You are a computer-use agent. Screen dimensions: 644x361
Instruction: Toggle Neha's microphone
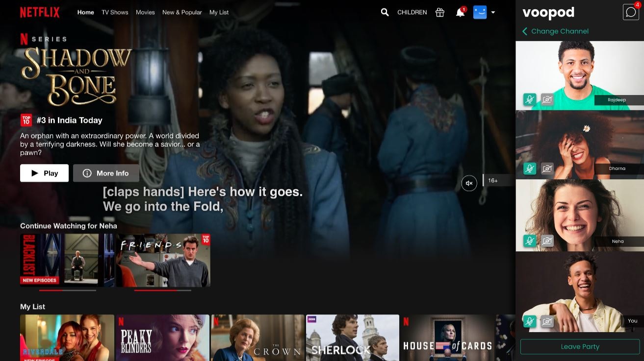tap(530, 241)
